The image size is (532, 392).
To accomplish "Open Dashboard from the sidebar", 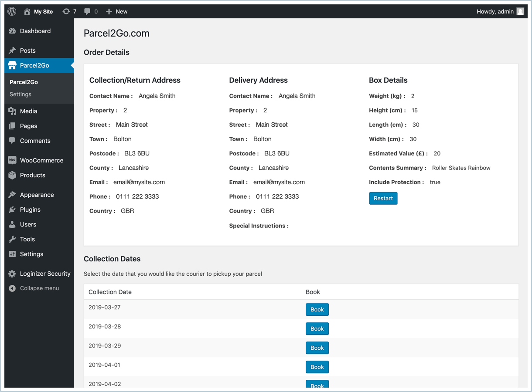I will [x=35, y=31].
